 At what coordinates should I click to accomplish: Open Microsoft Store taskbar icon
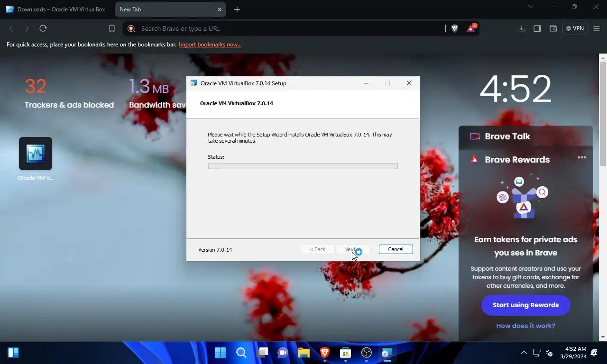(x=346, y=353)
